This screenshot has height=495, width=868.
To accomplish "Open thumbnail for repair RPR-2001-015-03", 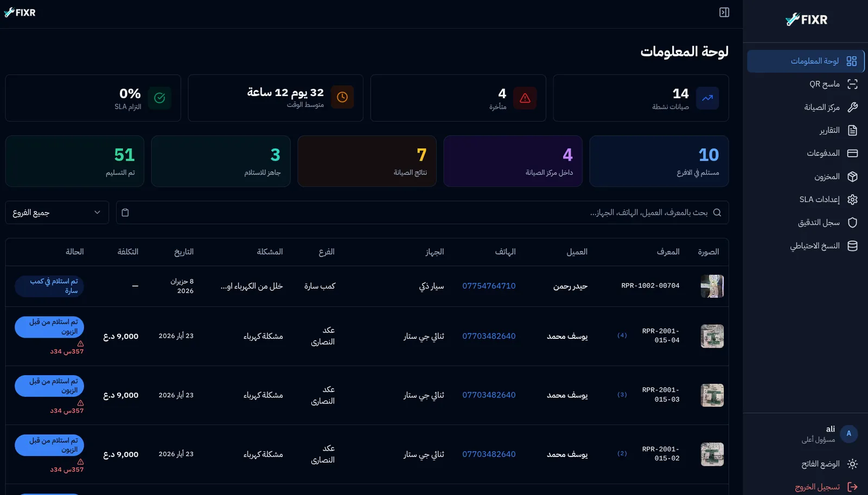I will [x=712, y=395].
